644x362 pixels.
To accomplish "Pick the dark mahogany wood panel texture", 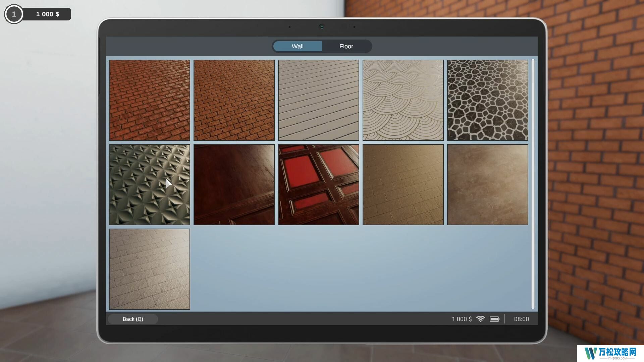I will coord(234,185).
